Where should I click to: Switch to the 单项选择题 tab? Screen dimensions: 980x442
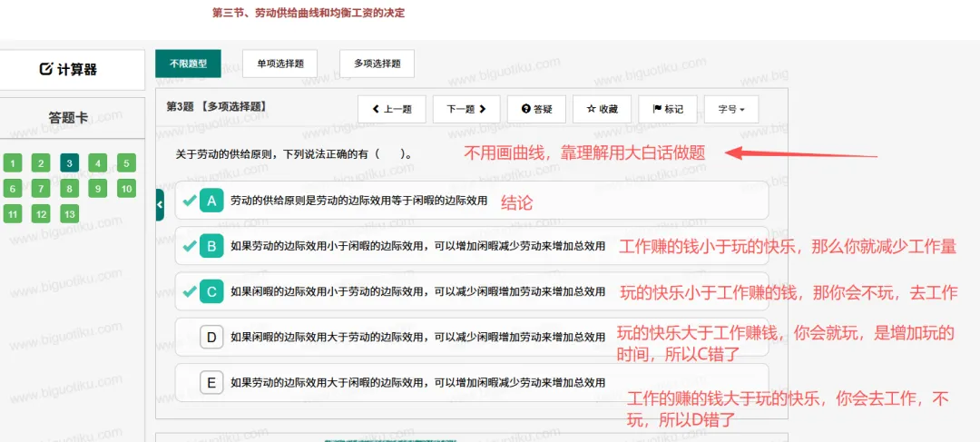coord(279,64)
